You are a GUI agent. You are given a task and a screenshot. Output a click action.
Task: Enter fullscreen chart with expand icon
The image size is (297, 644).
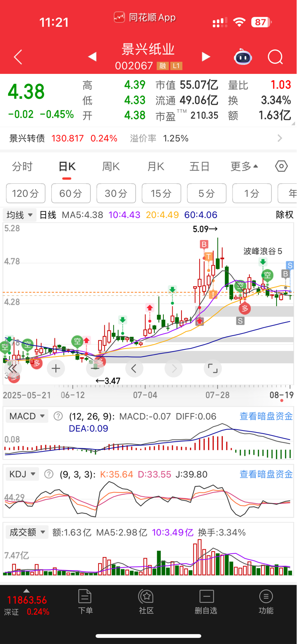213,369
